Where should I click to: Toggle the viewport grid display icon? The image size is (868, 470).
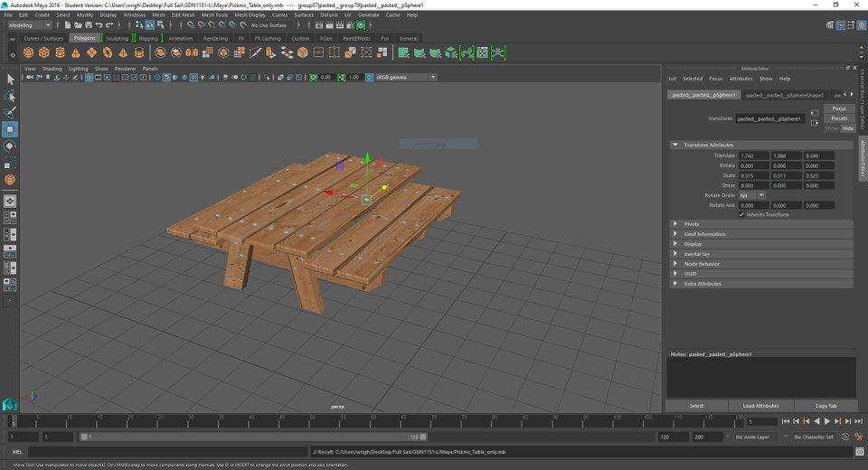(89, 78)
